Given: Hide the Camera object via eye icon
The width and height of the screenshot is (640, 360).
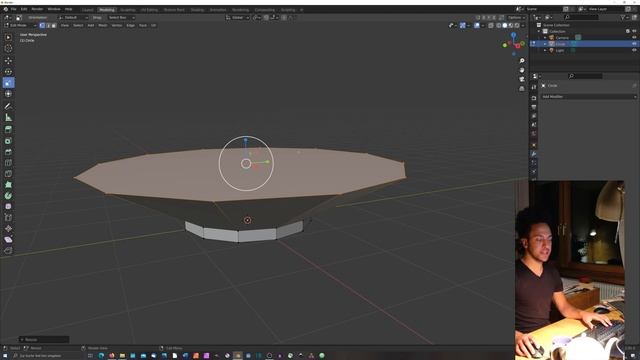Looking at the screenshot, I should (x=634, y=37).
